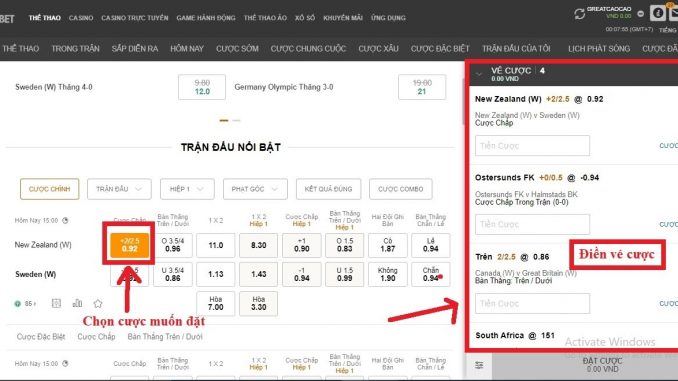Screen dimensions: 678x381
Task: Open Thể Thao in top menu
Action: pos(45,18)
